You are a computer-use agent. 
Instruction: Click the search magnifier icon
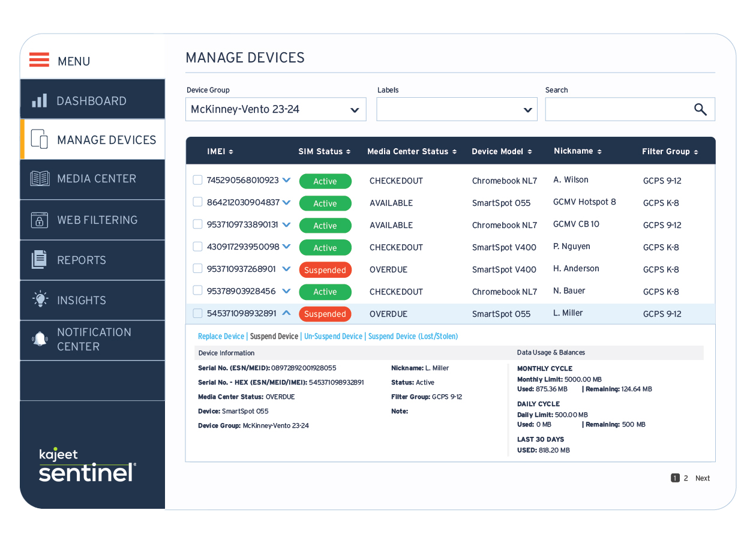tap(700, 109)
